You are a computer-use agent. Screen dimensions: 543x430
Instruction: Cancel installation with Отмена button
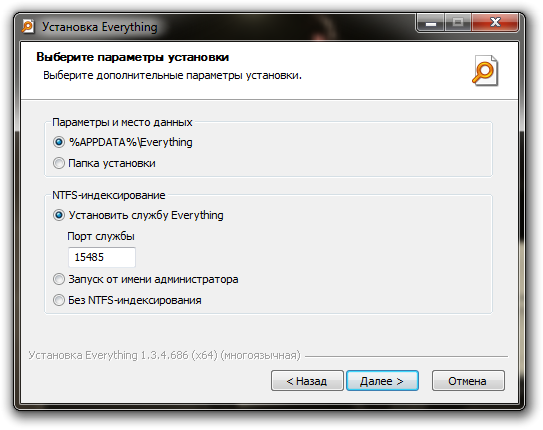[x=468, y=381]
